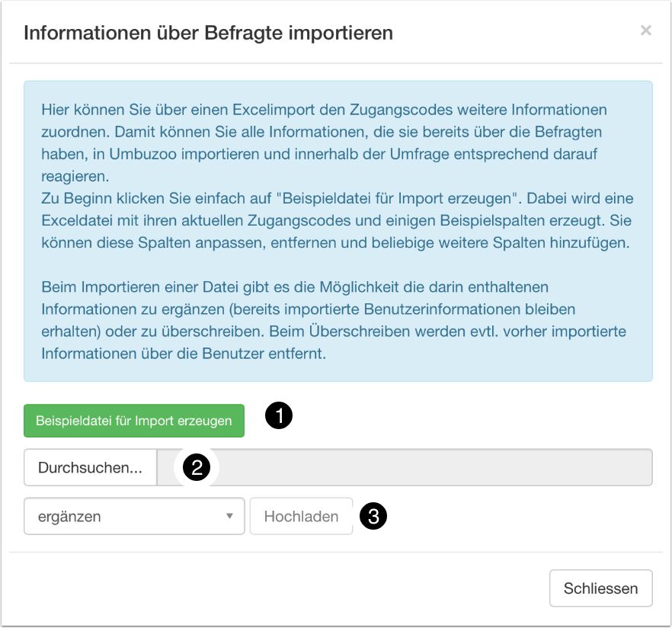The width and height of the screenshot is (672, 628).
Task: Click the step 1 number marker
Action: pyautogui.click(x=278, y=416)
